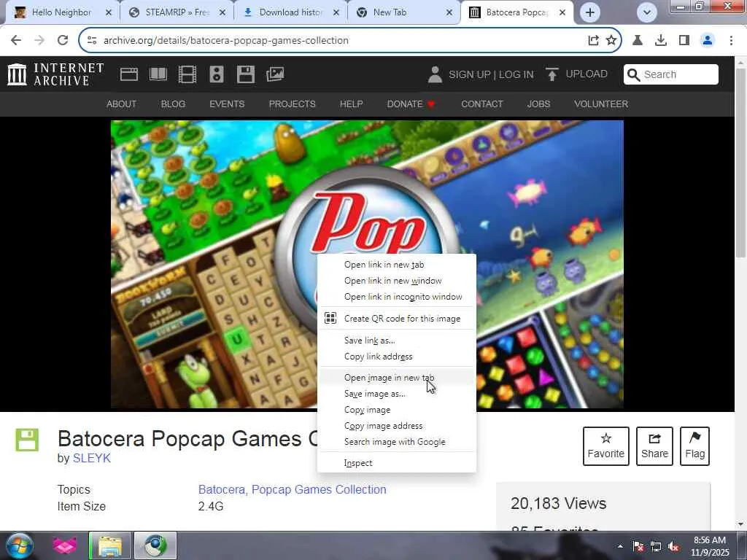This screenshot has height=560, width=747.
Task: Open the SLEYK uploader link
Action: (x=91, y=458)
